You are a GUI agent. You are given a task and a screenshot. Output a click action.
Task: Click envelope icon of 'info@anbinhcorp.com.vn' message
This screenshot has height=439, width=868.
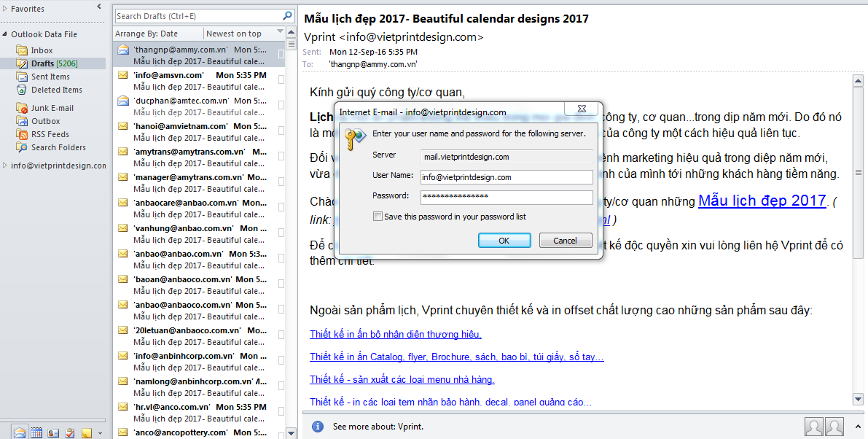point(123,356)
